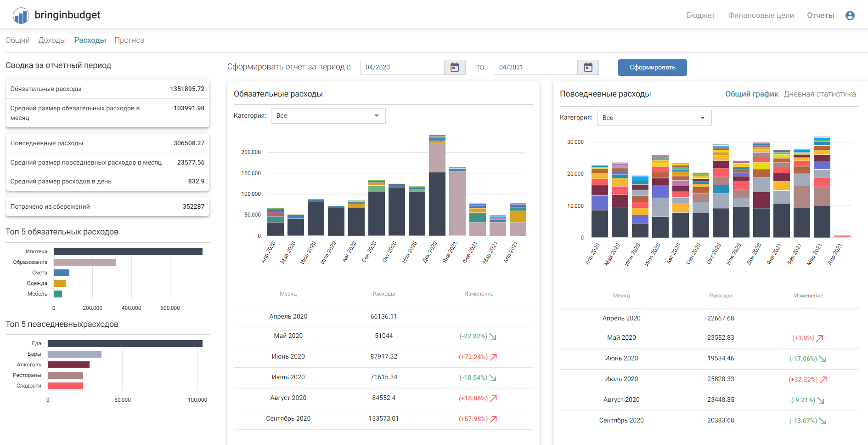
Task: Click the Расходы header in the everyday table
Action: [721, 296]
